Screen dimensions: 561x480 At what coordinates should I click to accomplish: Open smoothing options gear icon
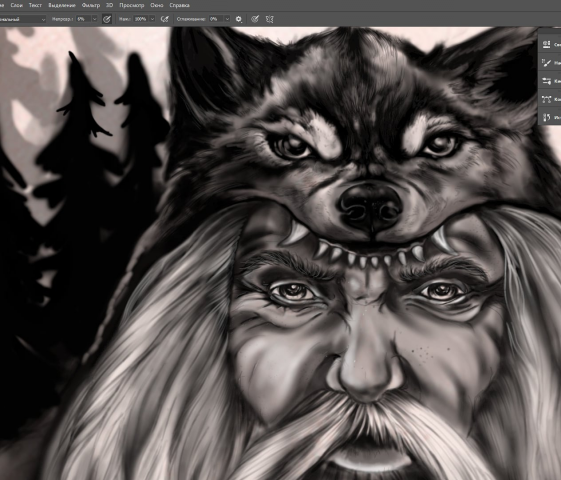coord(239,19)
